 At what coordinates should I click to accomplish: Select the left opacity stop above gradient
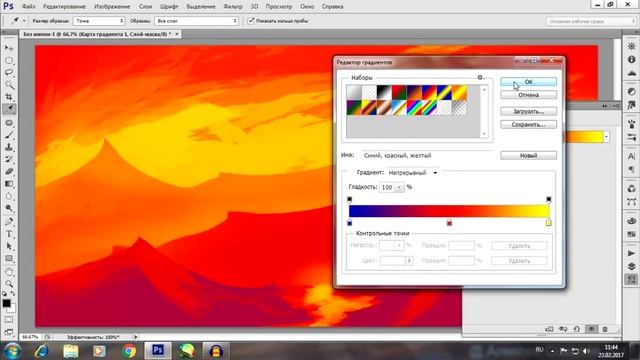349,199
